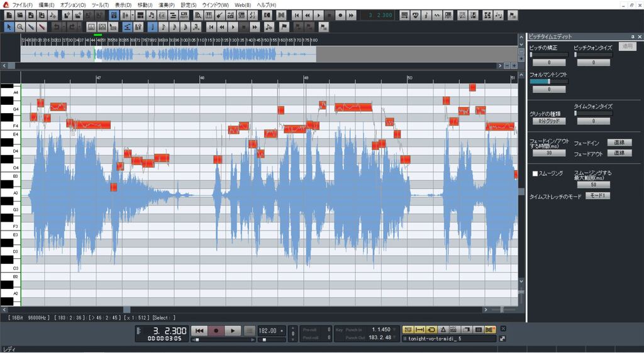This screenshot has width=644, height=353.
Task: Open the ファイル(F) menu
Action: click(x=22, y=5)
